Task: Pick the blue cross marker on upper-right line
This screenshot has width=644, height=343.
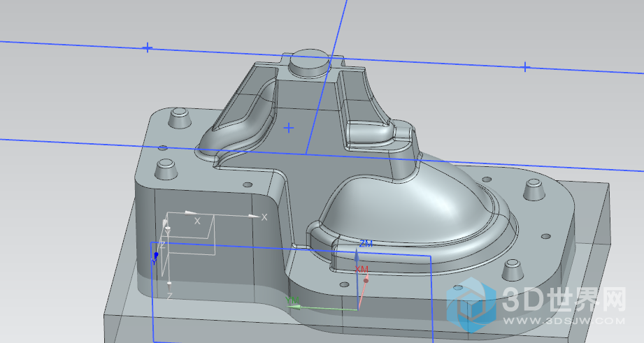Action: click(x=525, y=67)
